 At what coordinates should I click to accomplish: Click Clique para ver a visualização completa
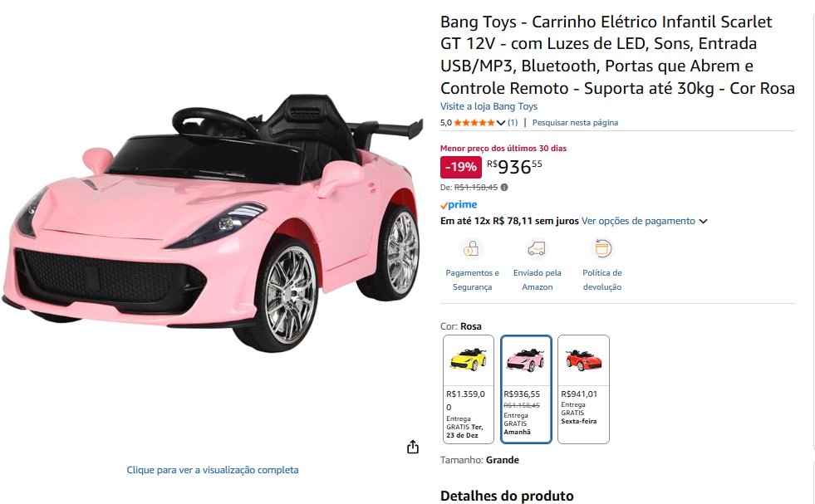click(x=213, y=470)
